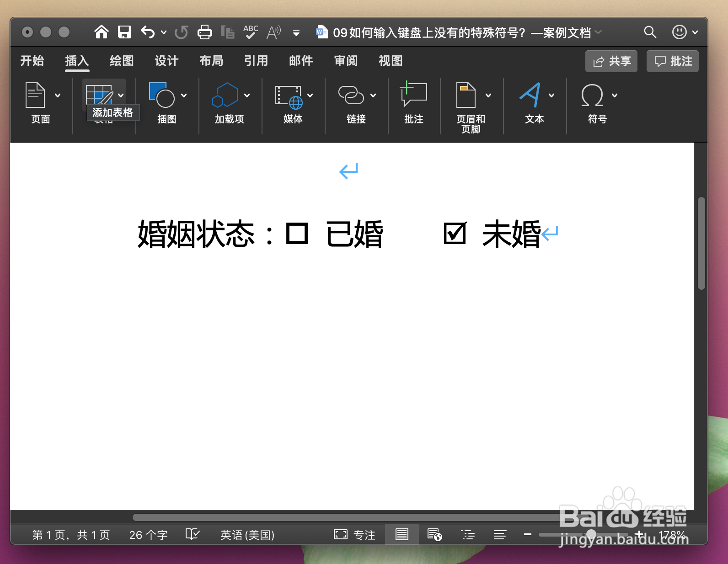Click the zoom slider handle
728x564 pixels.
[591, 534]
